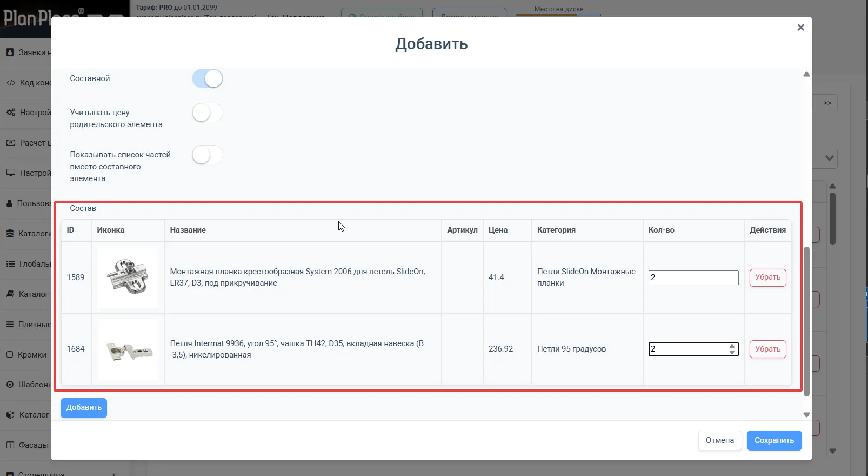Toggle the Составной switch off

click(x=207, y=78)
